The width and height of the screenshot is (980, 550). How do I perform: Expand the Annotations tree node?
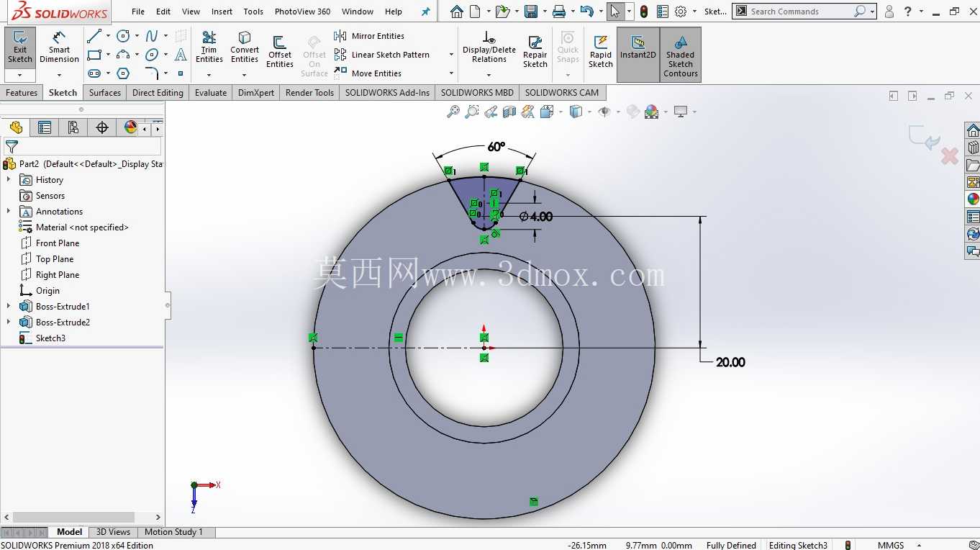(9, 212)
